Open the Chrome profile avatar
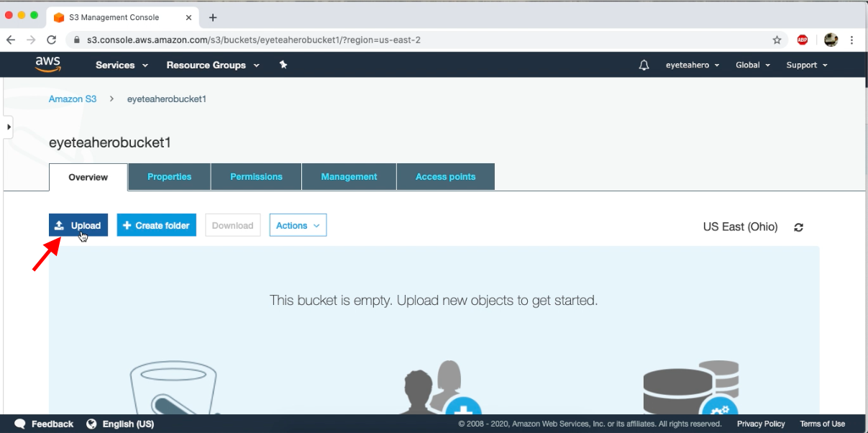The height and width of the screenshot is (433, 868). [831, 40]
